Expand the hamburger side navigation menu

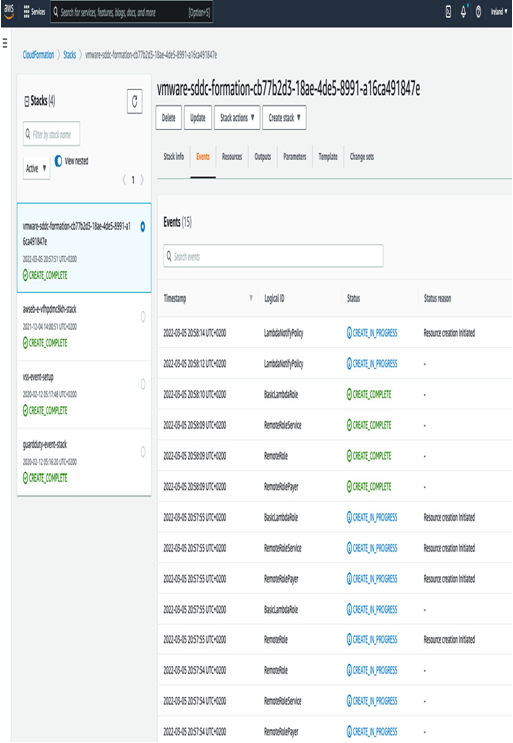click(5, 44)
